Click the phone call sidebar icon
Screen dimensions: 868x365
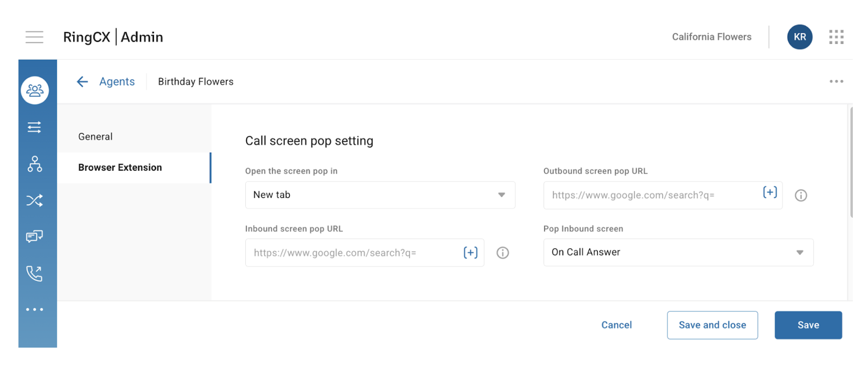click(35, 273)
